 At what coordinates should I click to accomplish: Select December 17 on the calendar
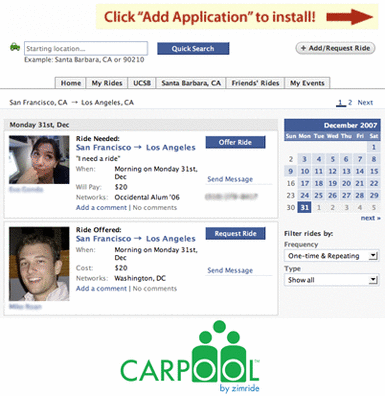tap(304, 183)
